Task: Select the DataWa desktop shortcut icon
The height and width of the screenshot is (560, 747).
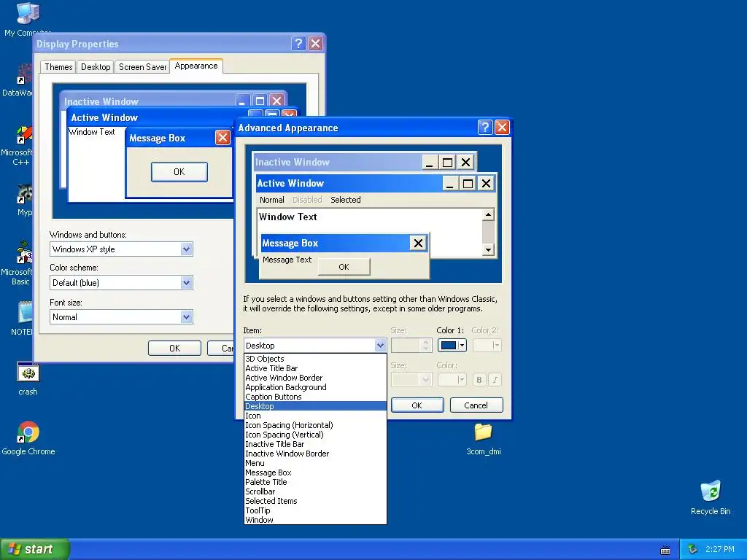Action: coord(24,74)
